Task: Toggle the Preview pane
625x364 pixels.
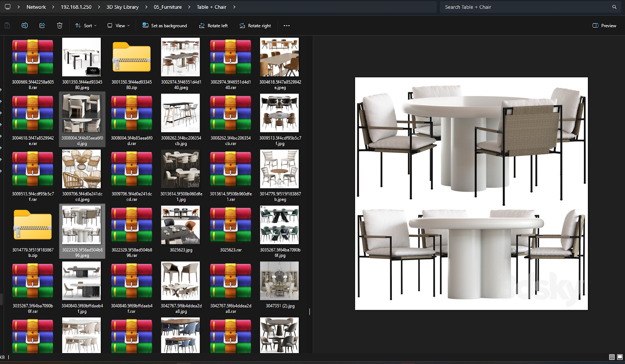Action: pyautogui.click(x=604, y=26)
